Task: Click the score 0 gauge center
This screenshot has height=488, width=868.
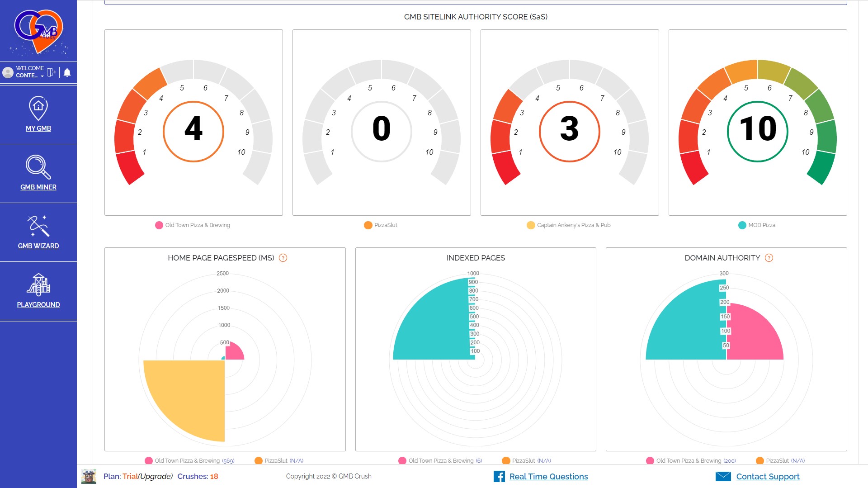Action: 382,131
